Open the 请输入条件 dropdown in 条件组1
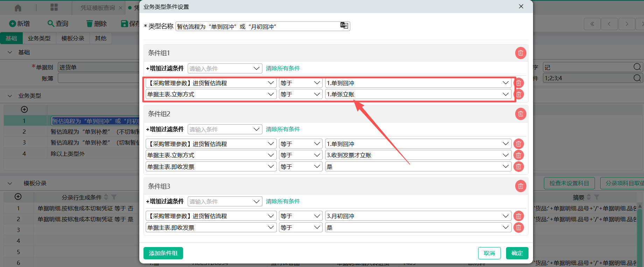Viewport: 644px width, 267px height. [225, 69]
